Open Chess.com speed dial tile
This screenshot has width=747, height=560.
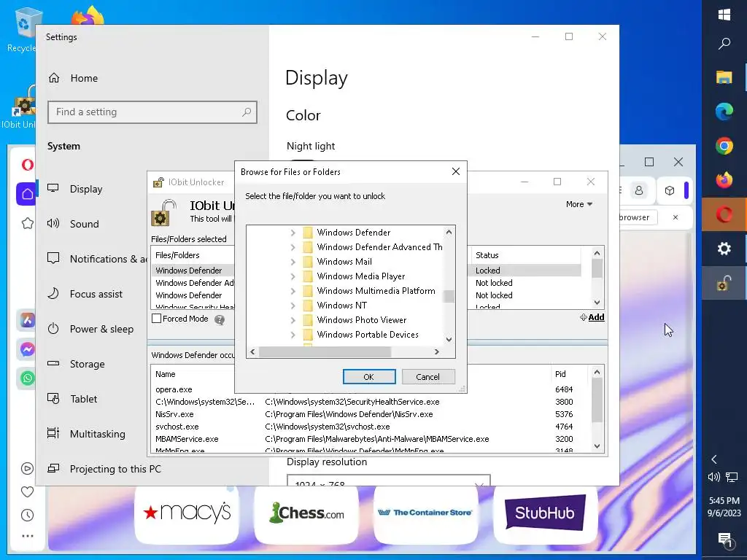(306, 513)
